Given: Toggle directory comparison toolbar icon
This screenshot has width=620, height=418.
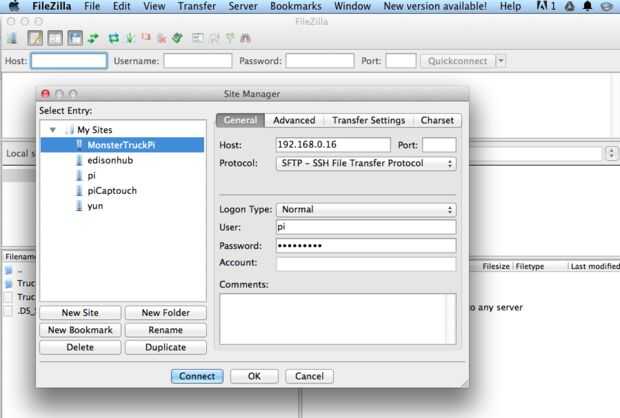Looking at the screenshot, I should point(215,38).
